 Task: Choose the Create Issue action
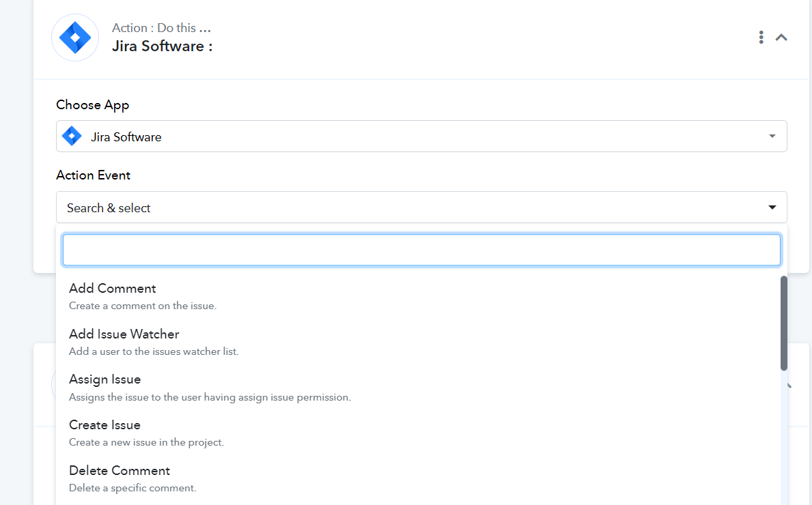tap(419, 433)
